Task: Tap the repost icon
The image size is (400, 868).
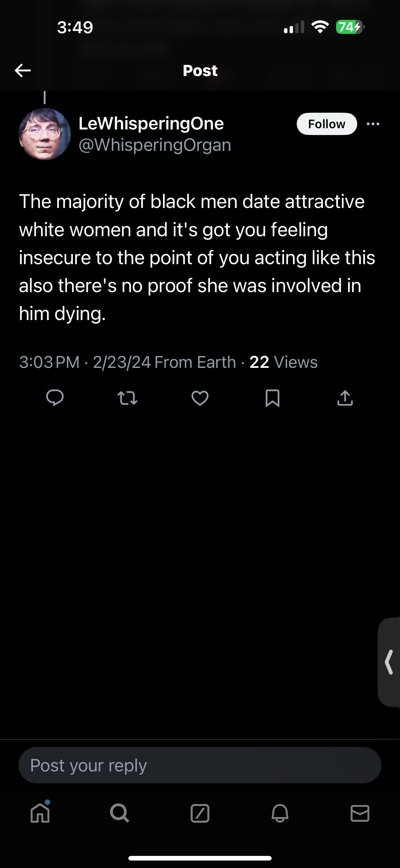Action: [127, 398]
